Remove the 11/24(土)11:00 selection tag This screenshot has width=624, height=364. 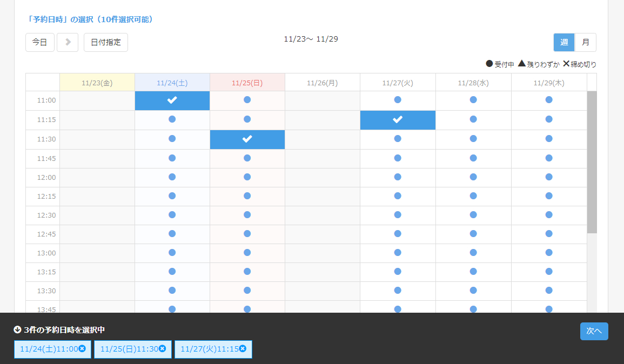click(82, 349)
